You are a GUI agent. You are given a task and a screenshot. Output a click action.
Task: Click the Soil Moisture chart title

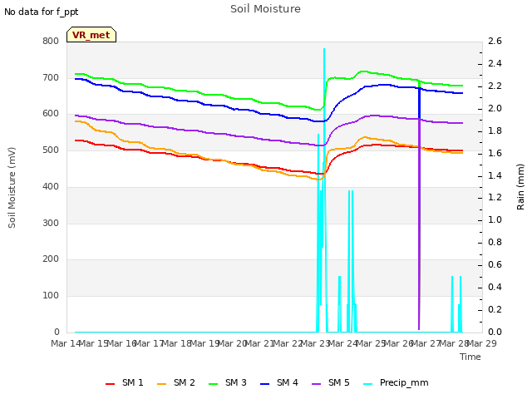[x=265, y=9]
